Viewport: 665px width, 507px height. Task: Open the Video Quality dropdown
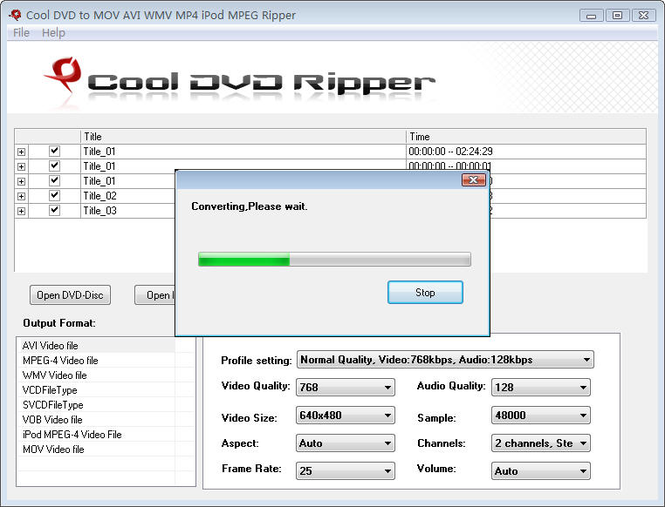tap(345, 387)
